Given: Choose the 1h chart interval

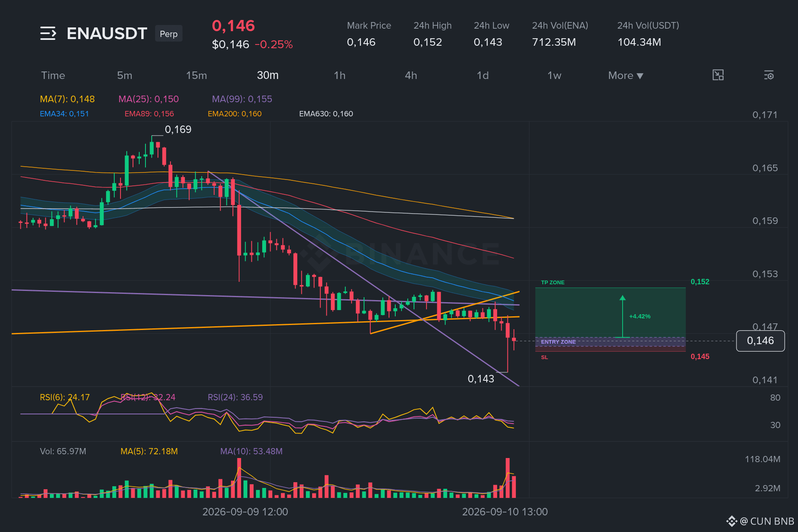Looking at the screenshot, I should coord(340,76).
